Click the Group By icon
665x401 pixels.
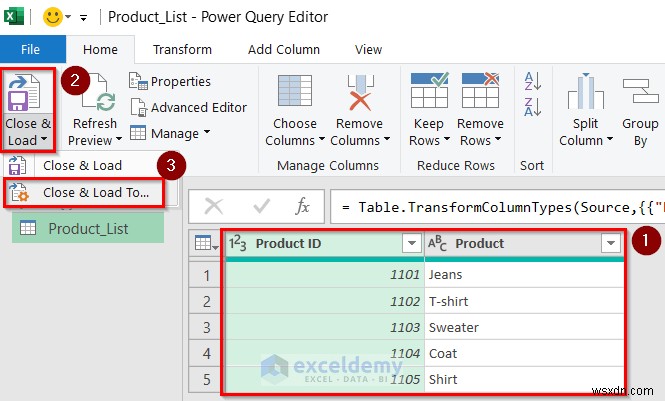pos(640,91)
